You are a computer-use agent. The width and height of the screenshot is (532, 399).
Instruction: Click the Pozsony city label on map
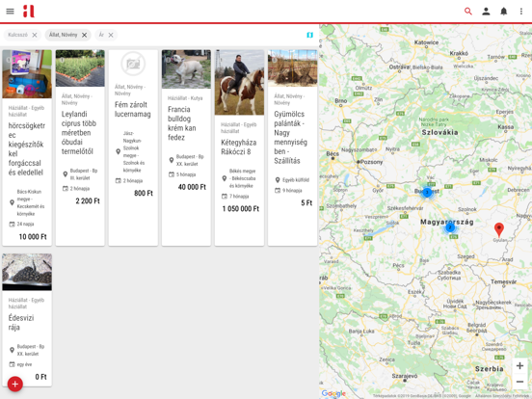(371, 162)
